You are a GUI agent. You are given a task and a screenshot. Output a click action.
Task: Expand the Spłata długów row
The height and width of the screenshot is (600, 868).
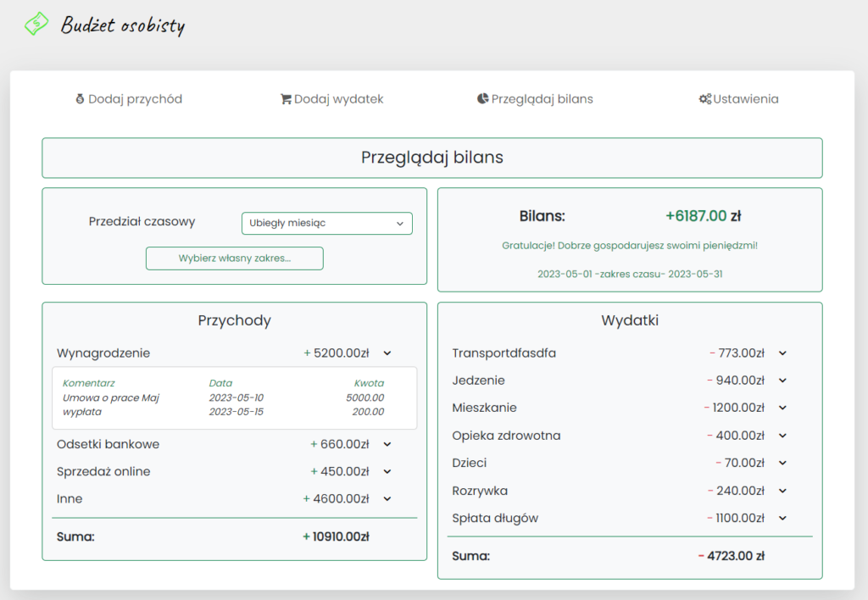(x=782, y=518)
